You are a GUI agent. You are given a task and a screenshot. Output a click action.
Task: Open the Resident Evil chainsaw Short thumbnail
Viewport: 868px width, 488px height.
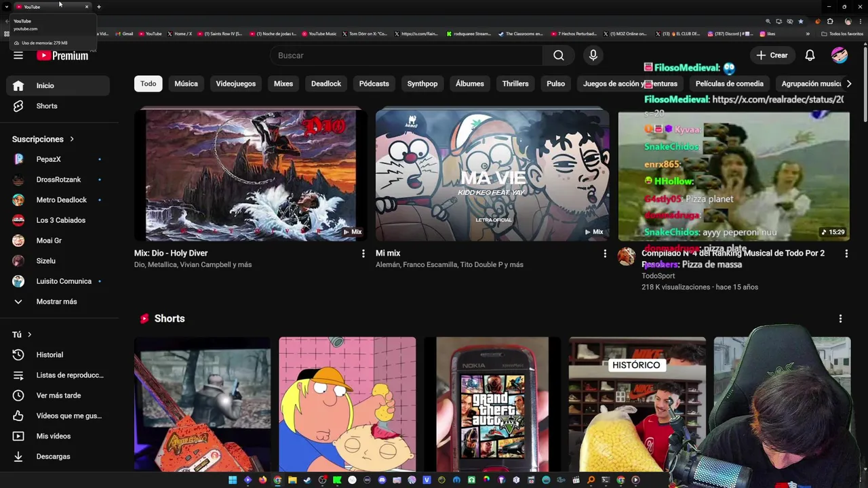[202, 404]
